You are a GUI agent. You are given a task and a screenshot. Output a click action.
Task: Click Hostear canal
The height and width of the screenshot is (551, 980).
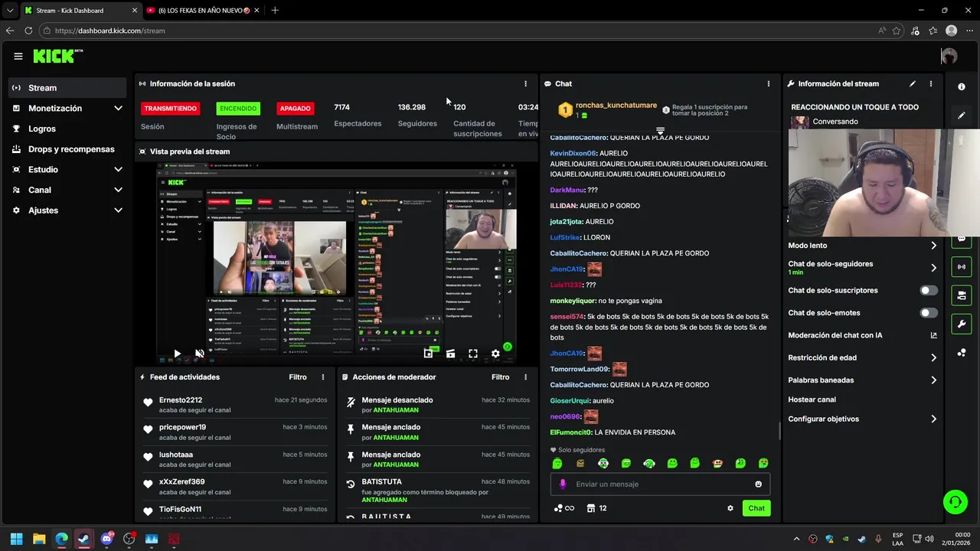pyautogui.click(x=812, y=399)
